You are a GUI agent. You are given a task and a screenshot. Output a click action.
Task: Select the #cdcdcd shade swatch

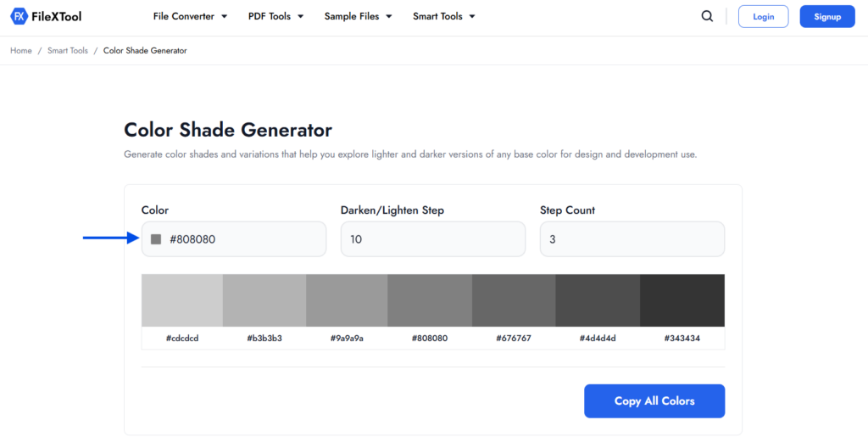(x=182, y=300)
